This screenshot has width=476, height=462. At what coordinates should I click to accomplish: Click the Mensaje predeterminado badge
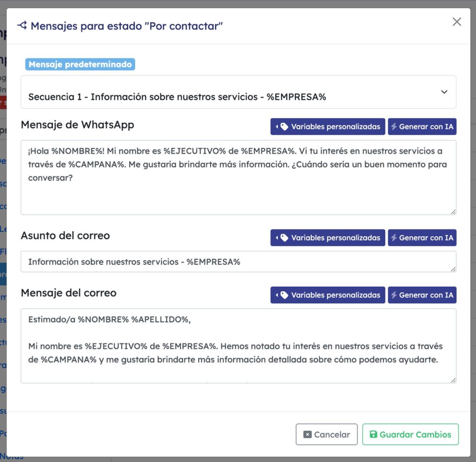tap(80, 64)
